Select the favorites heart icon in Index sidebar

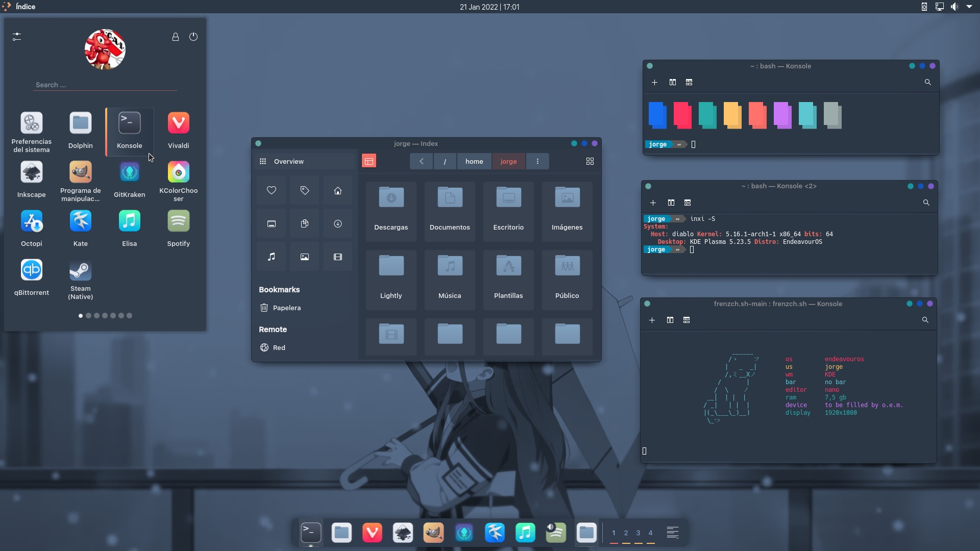271,190
